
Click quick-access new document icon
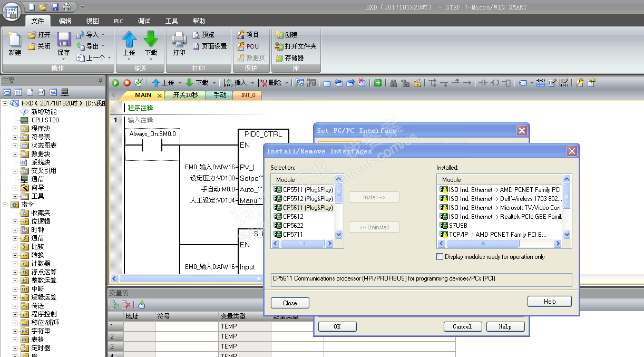click(x=32, y=7)
